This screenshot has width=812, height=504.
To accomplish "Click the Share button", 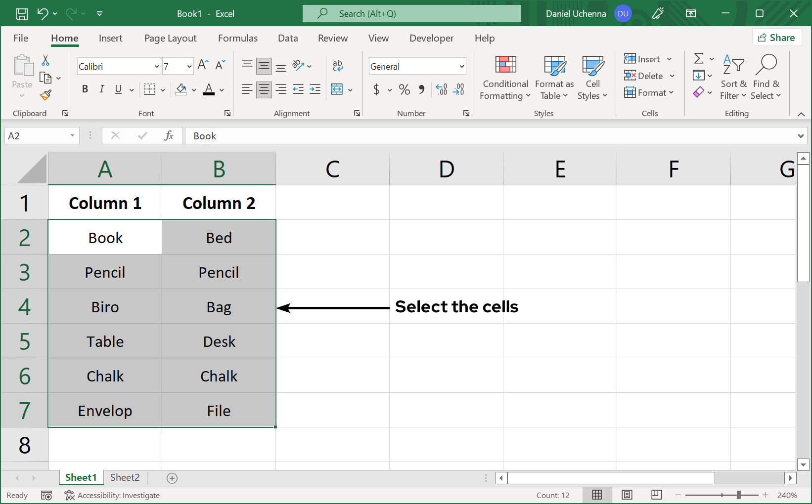I will pos(777,37).
